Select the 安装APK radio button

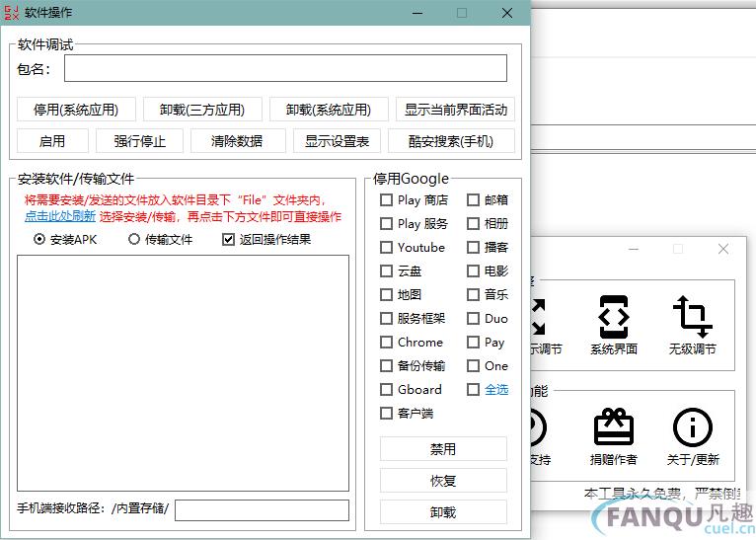(x=39, y=239)
